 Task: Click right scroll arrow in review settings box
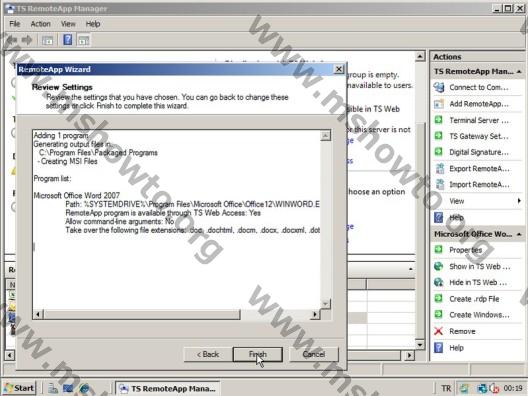point(315,315)
